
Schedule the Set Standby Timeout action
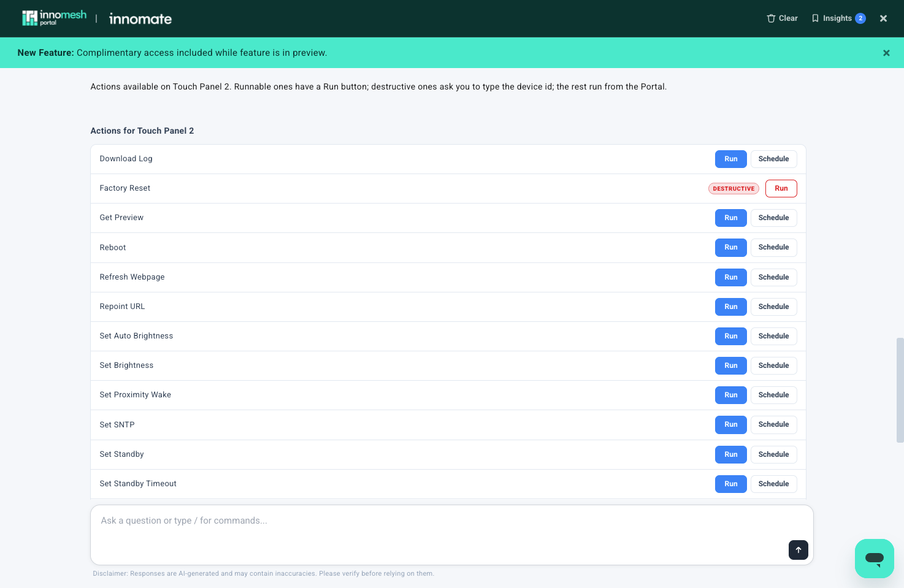774,484
